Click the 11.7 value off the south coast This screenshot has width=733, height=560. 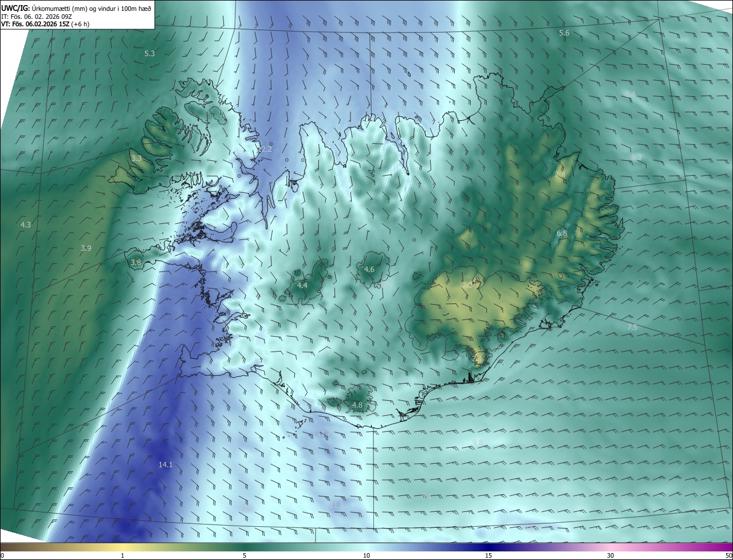[x=323, y=433]
